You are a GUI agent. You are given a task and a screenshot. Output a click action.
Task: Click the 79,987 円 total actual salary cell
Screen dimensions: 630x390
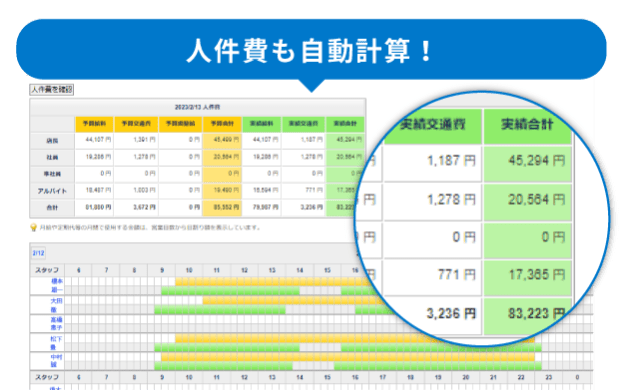[262, 207]
